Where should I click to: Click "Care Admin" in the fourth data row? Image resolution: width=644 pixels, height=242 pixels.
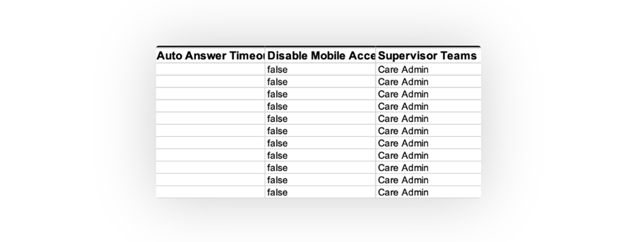point(403,106)
